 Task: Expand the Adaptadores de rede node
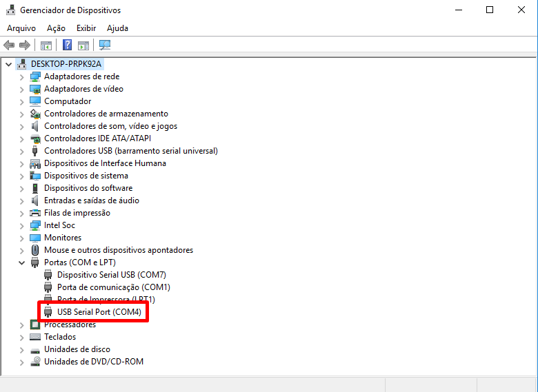(x=21, y=77)
